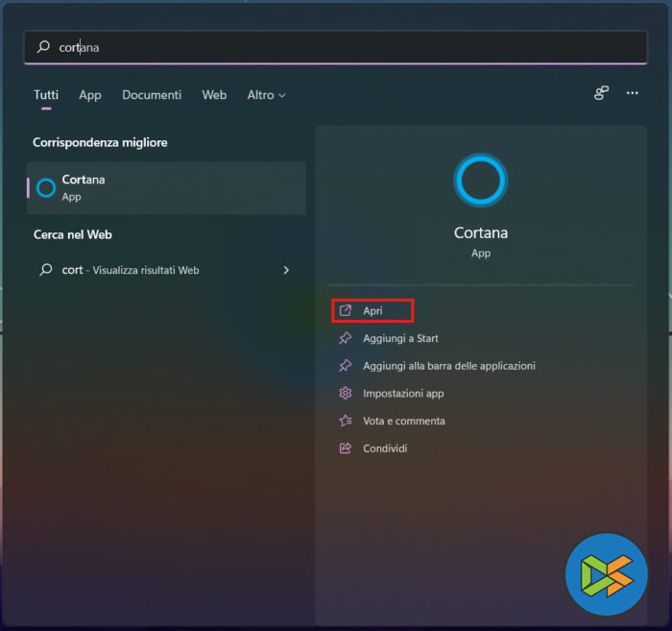672x631 pixels.
Task: Click Apri to open Cortana
Action: (372, 311)
